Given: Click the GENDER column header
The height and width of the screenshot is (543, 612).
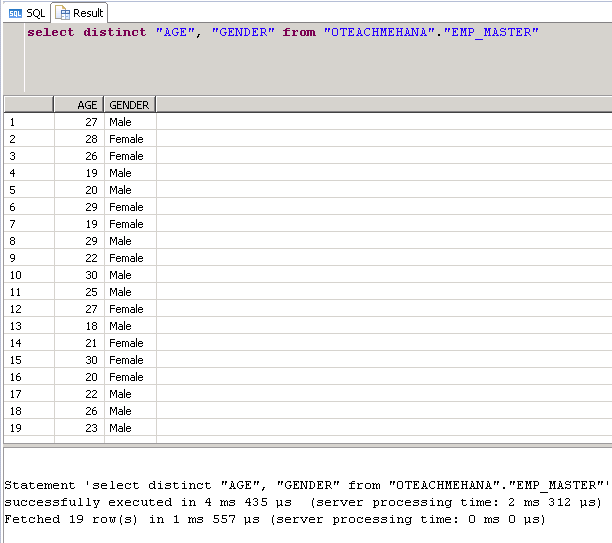Looking at the screenshot, I should [130, 105].
